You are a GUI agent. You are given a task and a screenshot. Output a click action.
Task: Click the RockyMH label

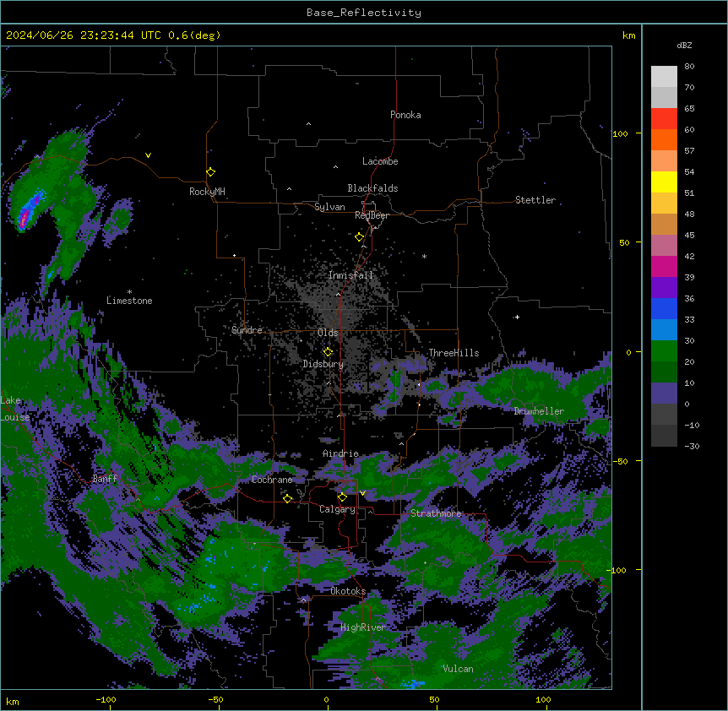pyautogui.click(x=207, y=192)
